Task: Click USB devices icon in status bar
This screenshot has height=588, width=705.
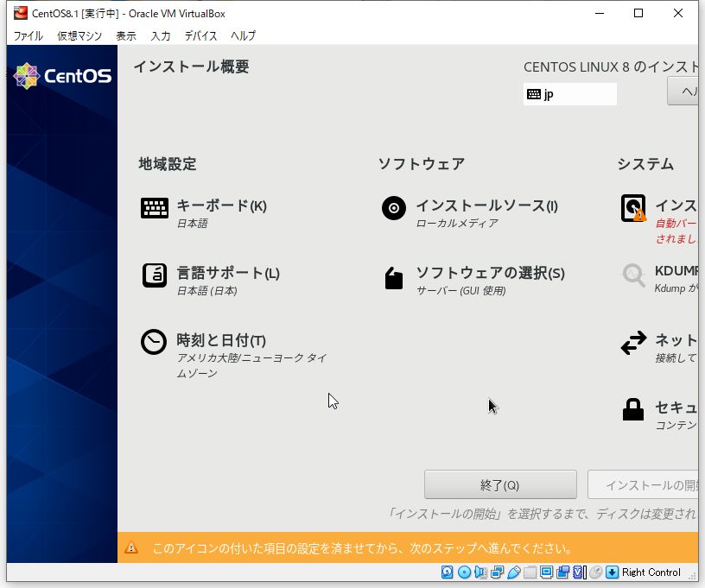Action: 513,572
